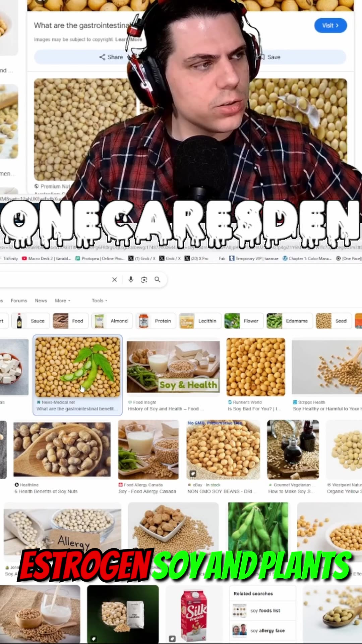Select the Lecithin filter chip

(x=200, y=321)
